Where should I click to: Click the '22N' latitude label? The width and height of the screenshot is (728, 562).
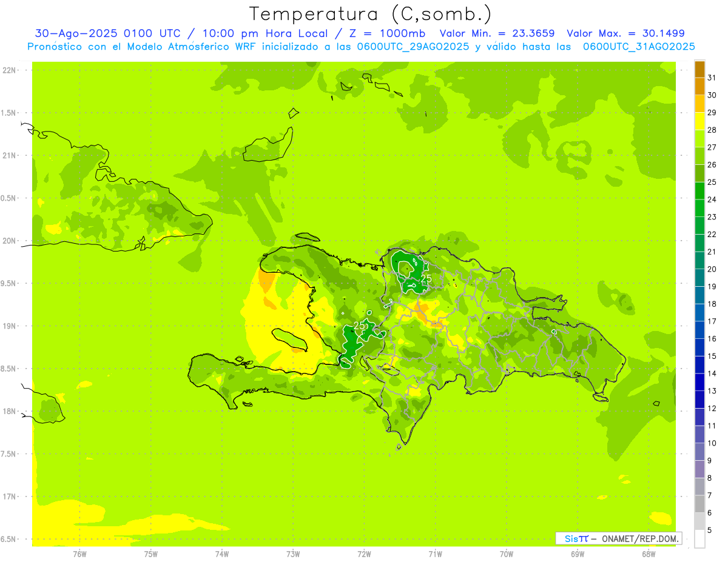pos(10,70)
